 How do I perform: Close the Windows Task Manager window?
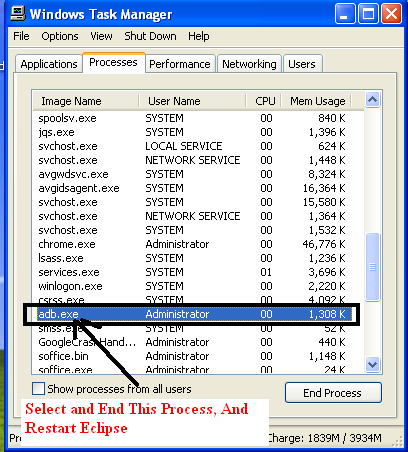[391, 14]
